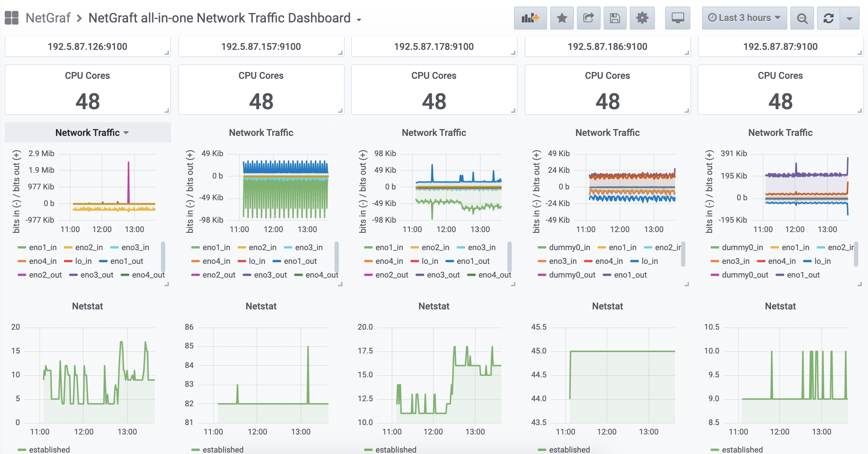Screen dimensions: 868x454
Task: Click eno1_in green color swatch, first legend
Action: click(22, 248)
